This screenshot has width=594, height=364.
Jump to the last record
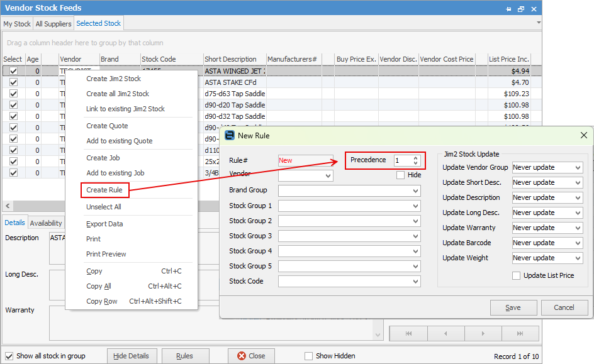pyautogui.click(x=520, y=333)
